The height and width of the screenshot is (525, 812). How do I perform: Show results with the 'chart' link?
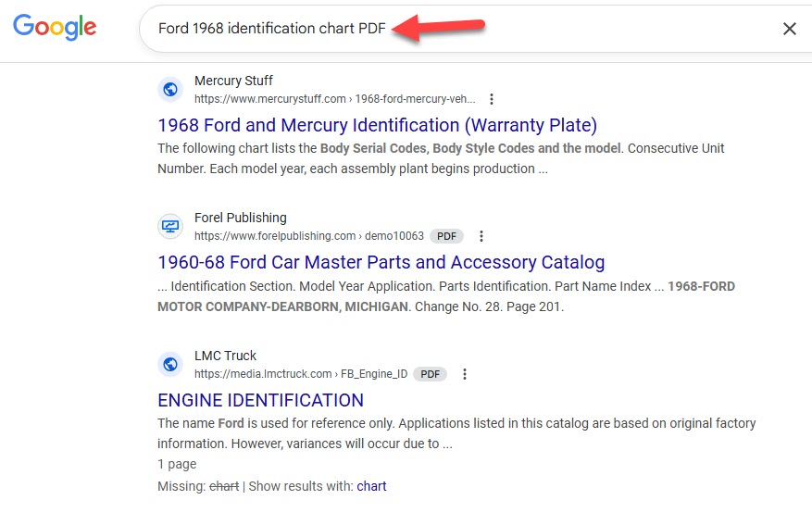pyautogui.click(x=371, y=486)
